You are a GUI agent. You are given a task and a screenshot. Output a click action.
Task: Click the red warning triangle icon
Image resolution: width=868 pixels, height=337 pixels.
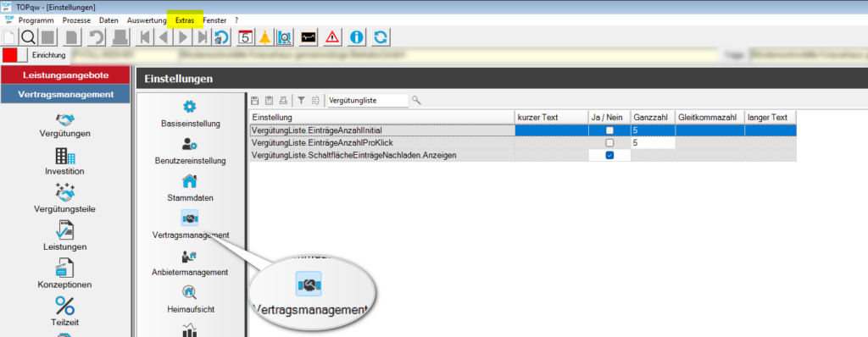332,37
